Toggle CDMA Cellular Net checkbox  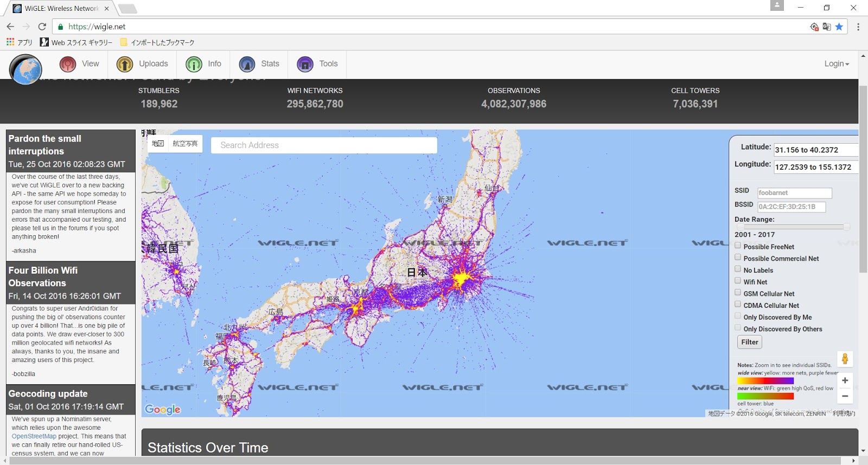coord(738,304)
